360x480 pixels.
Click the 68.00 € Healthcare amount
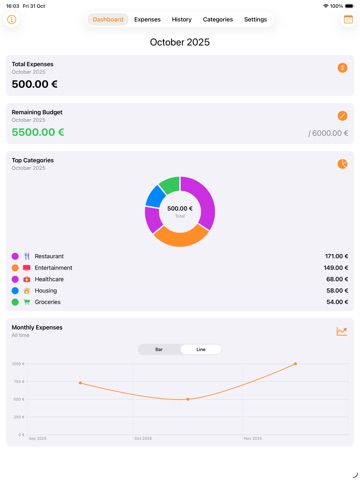pos(337,279)
